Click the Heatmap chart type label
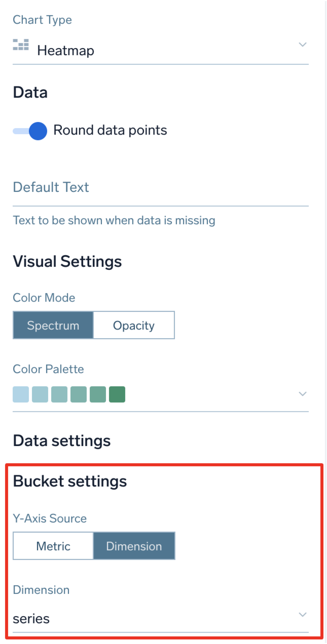The image size is (327, 644). tap(66, 50)
